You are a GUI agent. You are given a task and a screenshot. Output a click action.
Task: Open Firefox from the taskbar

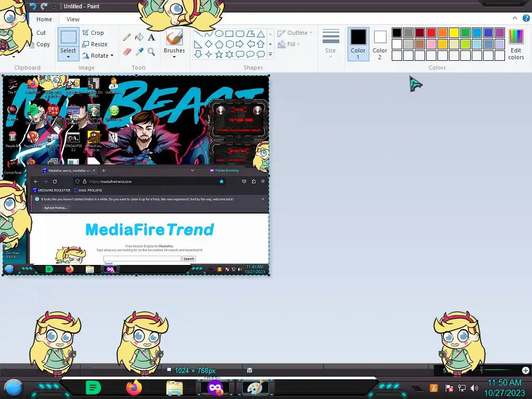pyautogui.click(x=134, y=388)
